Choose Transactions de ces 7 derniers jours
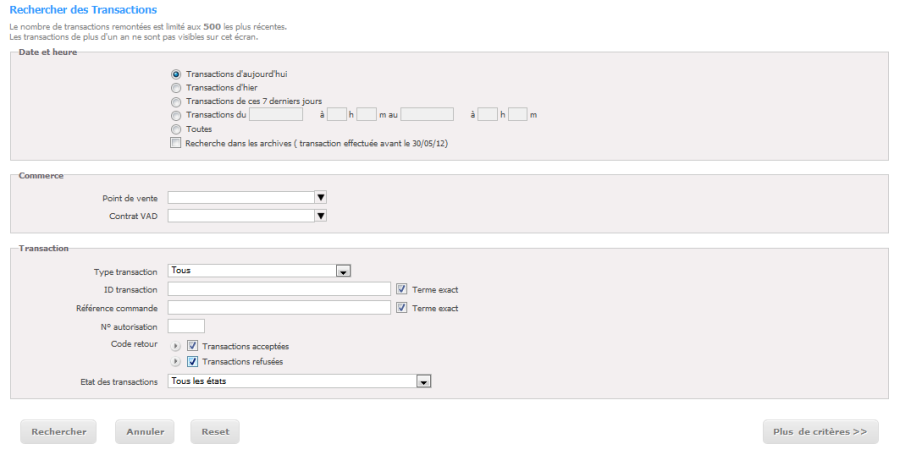 tap(176, 102)
